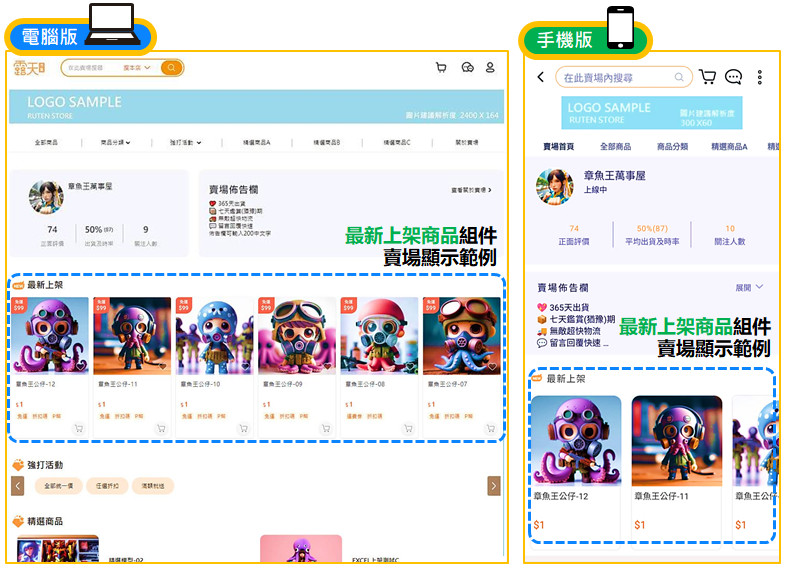Click the desktop user account icon
This screenshot has width=785, height=568.
coord(490,68)
